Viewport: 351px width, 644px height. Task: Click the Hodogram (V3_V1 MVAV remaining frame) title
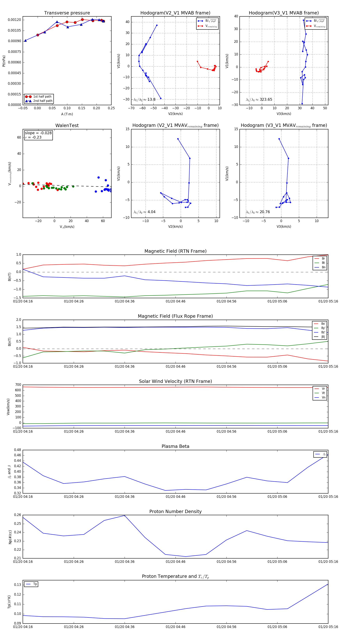pyautogui.click(x=284, y=125)
